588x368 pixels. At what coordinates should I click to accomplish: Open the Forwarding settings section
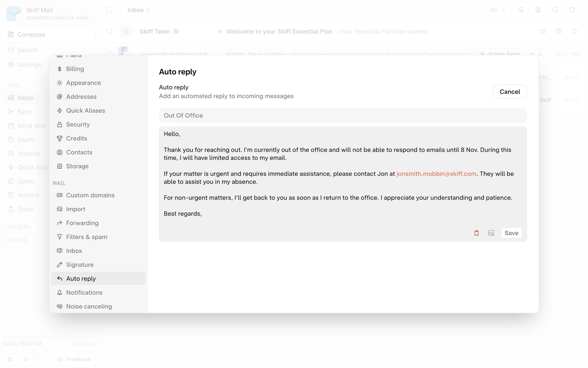82,223
